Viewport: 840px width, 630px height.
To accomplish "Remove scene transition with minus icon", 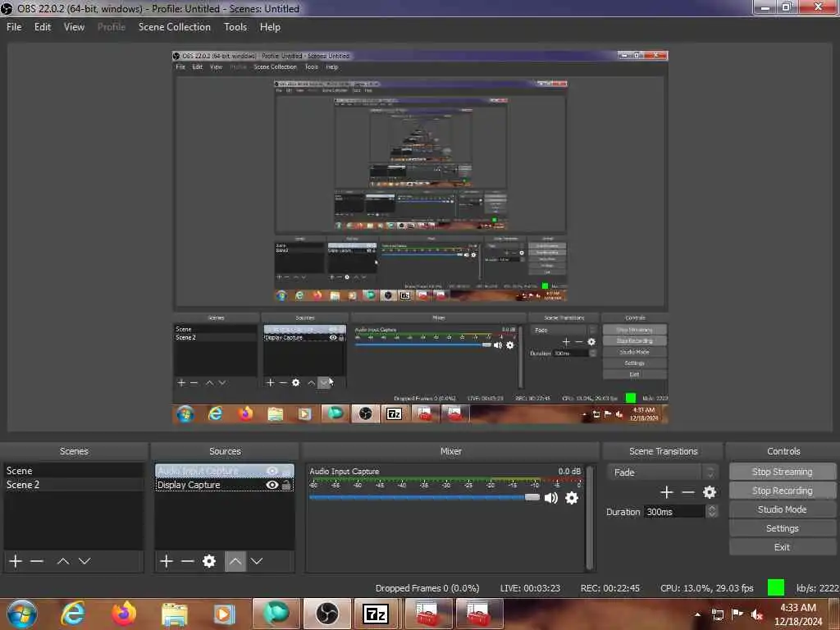I will tap(688, 492).
